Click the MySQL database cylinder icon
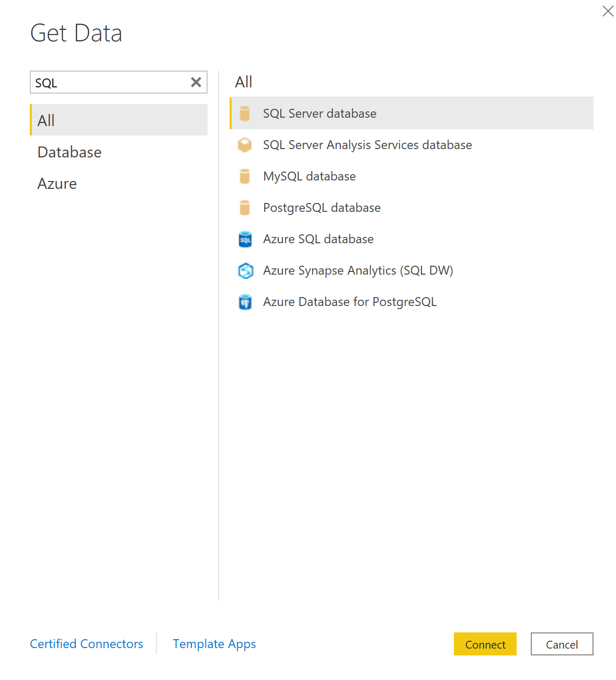Screen dimensions: 616x680 tap(245, 176)
